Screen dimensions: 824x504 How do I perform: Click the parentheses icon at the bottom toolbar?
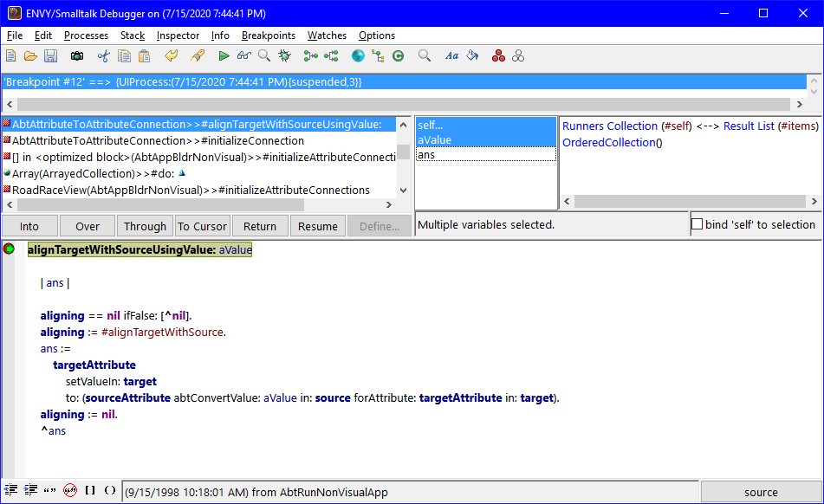[x=110, y=489]
